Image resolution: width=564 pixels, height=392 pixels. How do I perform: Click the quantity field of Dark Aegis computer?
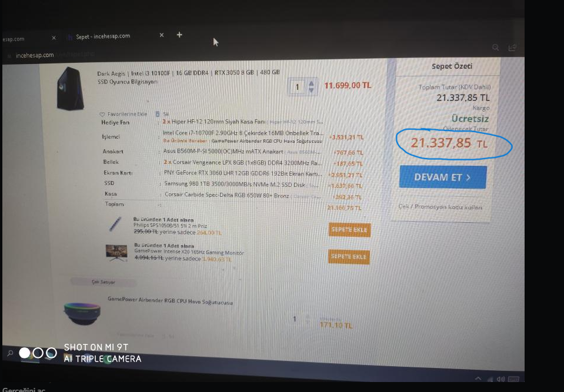click(298, 86)
